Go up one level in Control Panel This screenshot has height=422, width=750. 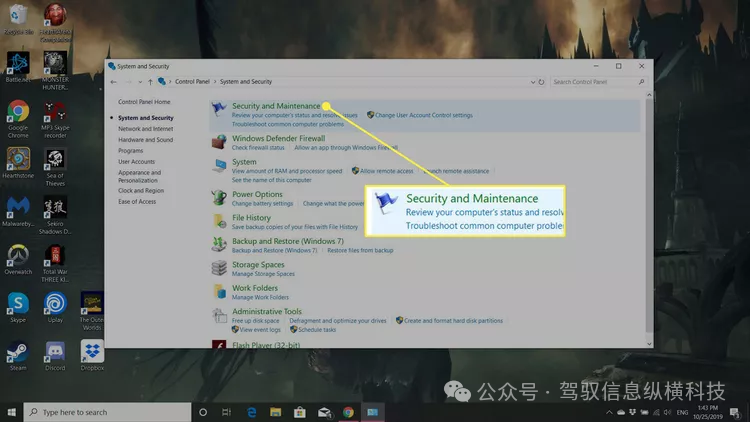click(150, 82)
